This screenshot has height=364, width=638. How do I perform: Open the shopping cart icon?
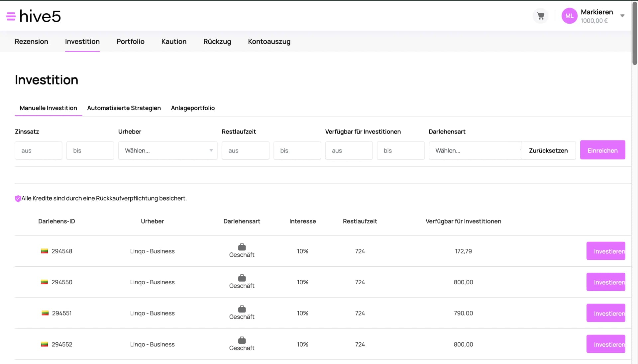point(541,16)
